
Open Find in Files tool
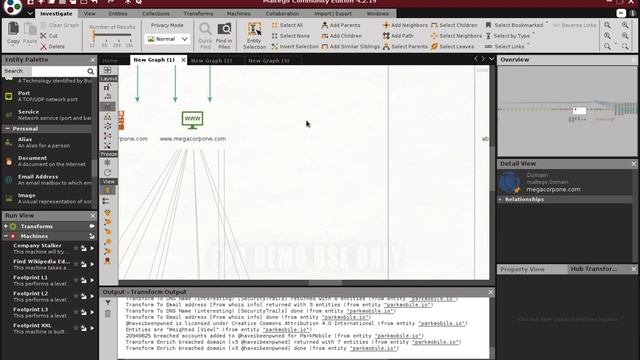tap(224, 30)
